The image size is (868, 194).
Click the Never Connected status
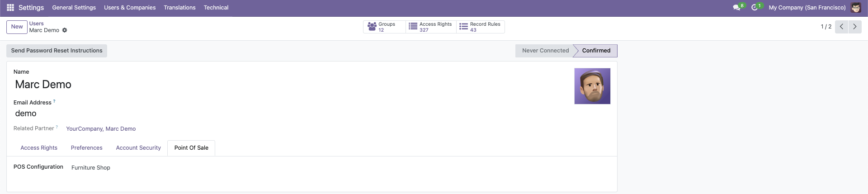pos(545,51)
